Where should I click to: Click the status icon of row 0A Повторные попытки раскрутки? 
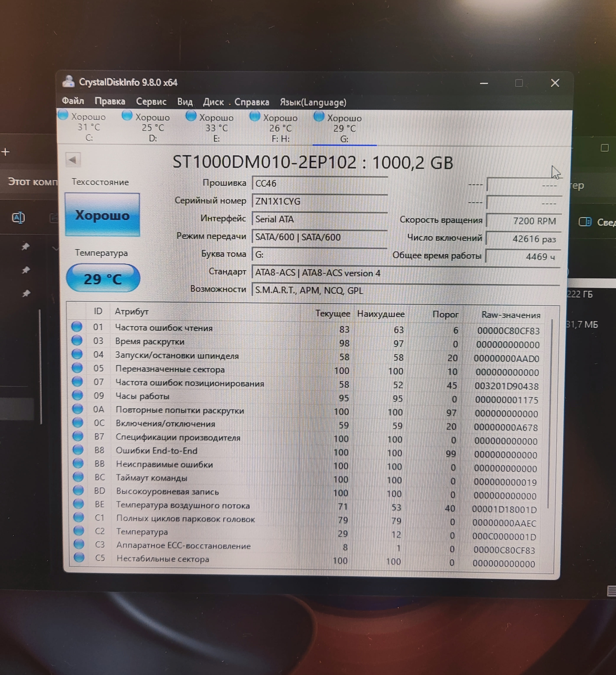pos(77,409)
